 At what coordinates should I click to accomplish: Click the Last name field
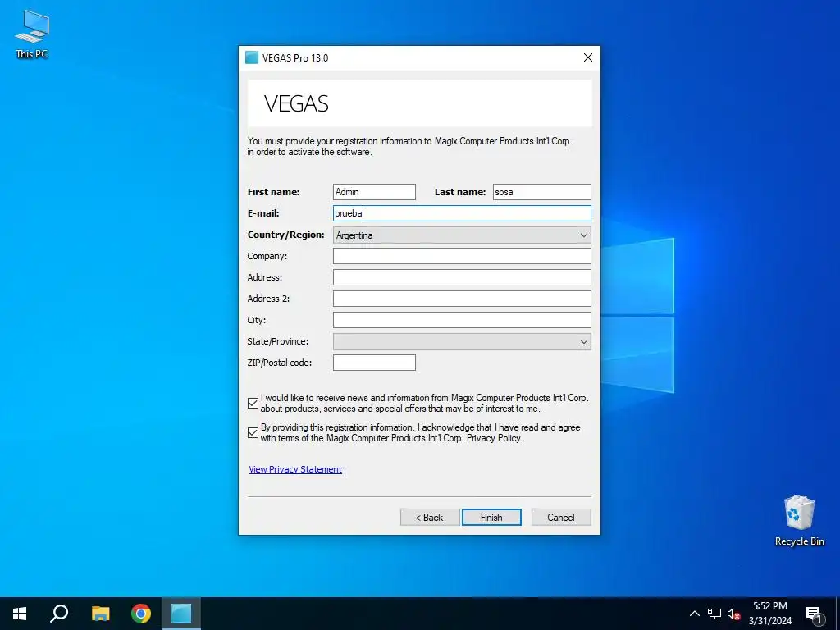(x=541, y=192)
